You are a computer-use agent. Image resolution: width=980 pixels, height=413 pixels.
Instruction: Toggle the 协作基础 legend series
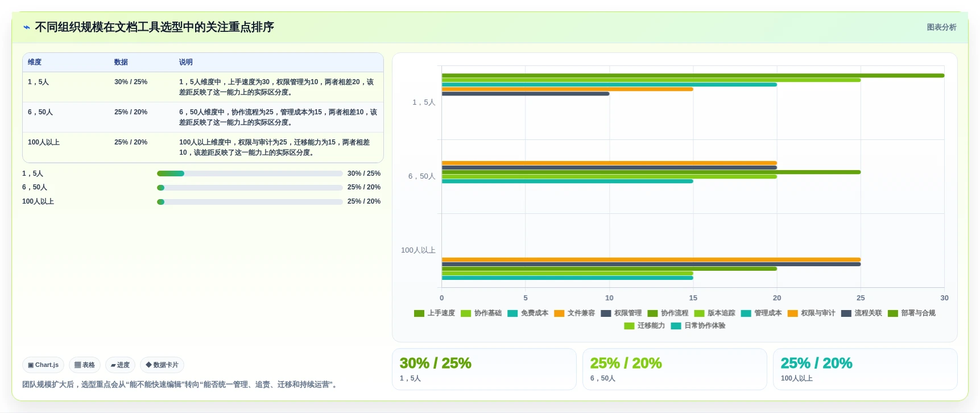point(481,313)
